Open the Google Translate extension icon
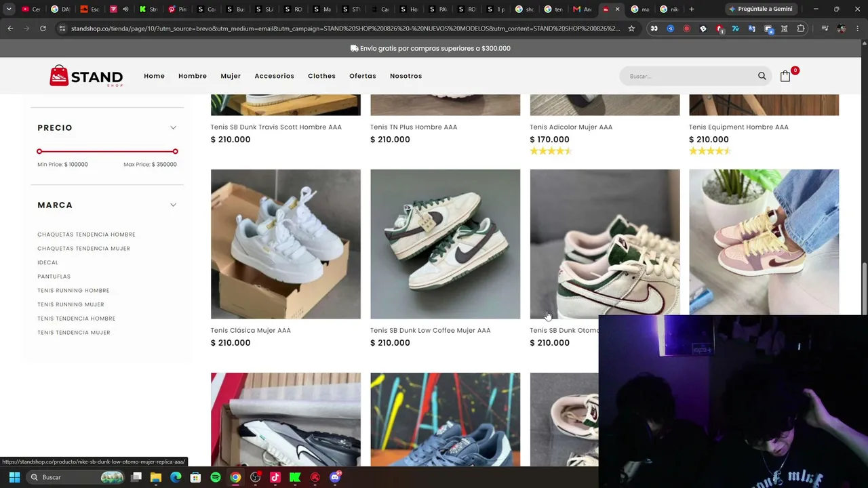This screenshot has width=868, height=488. coord(752,28)
